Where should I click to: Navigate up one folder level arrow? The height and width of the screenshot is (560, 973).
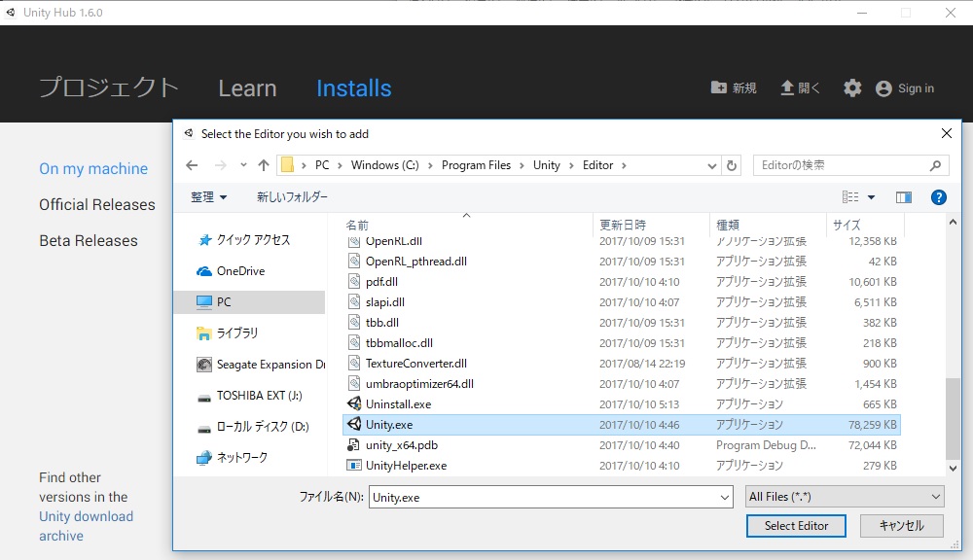(264, 165)
